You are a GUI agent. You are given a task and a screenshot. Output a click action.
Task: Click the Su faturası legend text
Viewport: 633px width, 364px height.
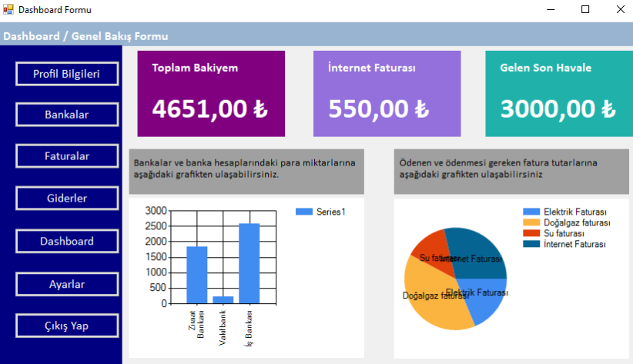[x=564, y=233]
